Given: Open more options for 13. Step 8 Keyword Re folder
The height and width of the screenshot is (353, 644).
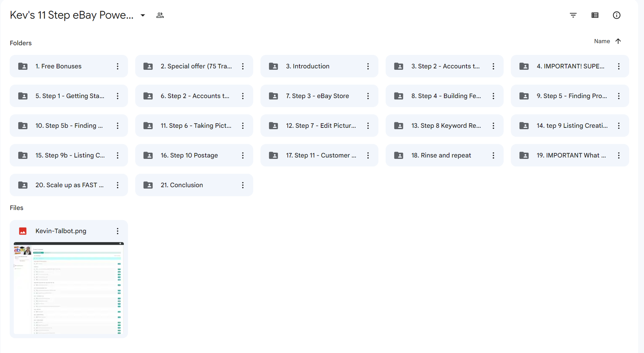Looking at the screenshot, I should pyautogui.click(x=493, y=126).
